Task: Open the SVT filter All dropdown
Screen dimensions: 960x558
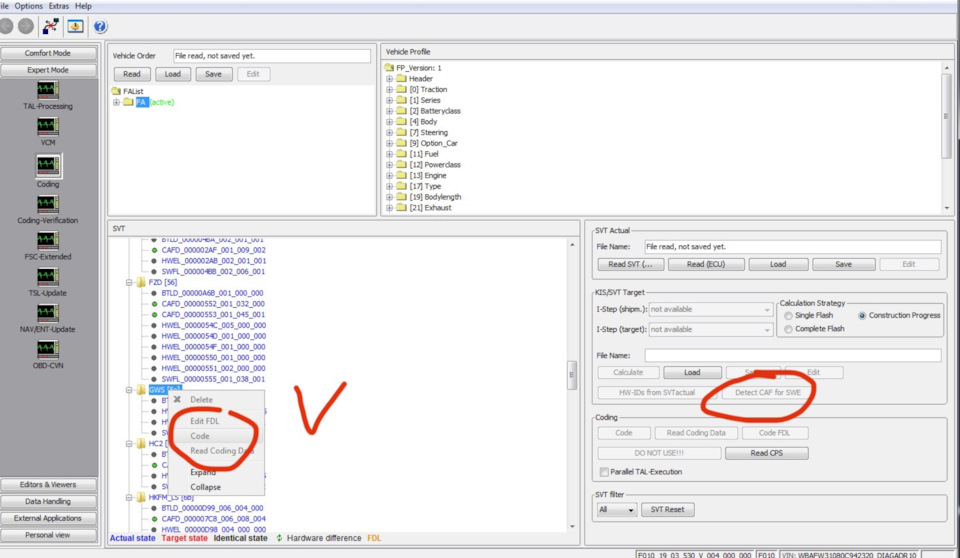Action: coord(617,510)
